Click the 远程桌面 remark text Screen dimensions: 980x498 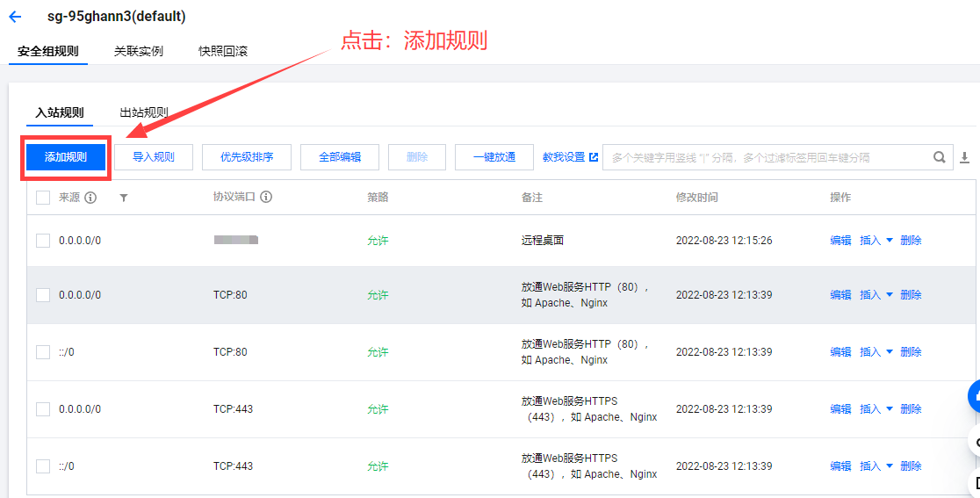click(x=543, y=240)
